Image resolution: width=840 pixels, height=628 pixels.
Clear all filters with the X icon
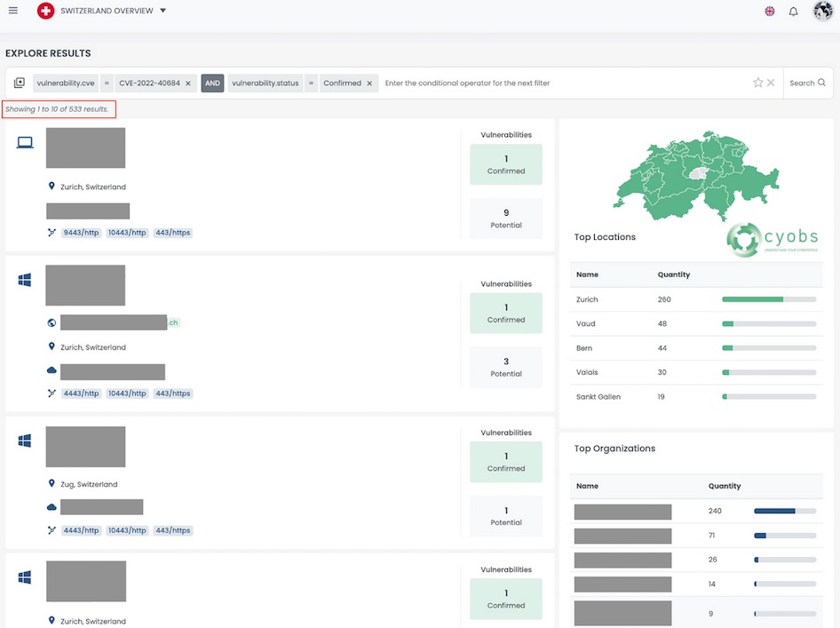pyautogui.click(x=771, y=83)
